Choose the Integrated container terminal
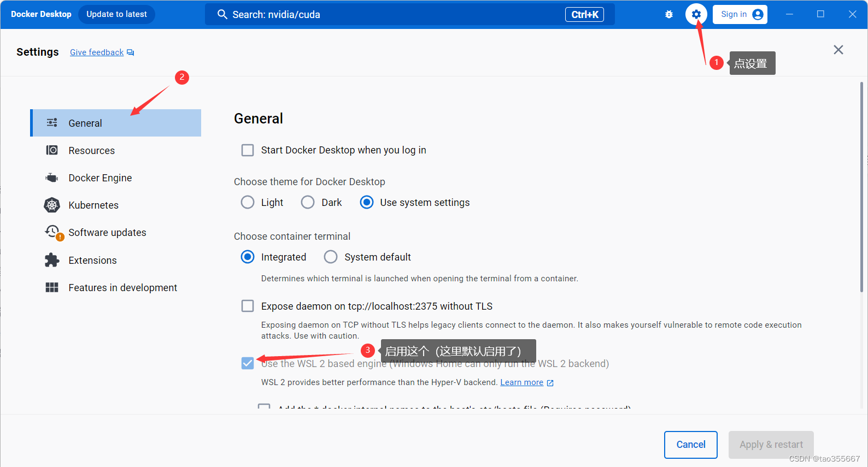Viewport: 868px width, 467px height. (x=248, y=257)
